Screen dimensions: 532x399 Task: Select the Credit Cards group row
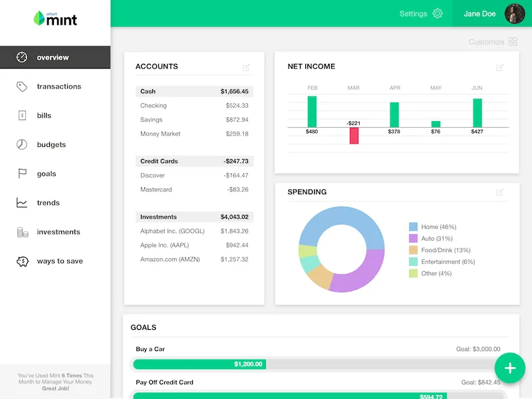click(x=194, y=161)
